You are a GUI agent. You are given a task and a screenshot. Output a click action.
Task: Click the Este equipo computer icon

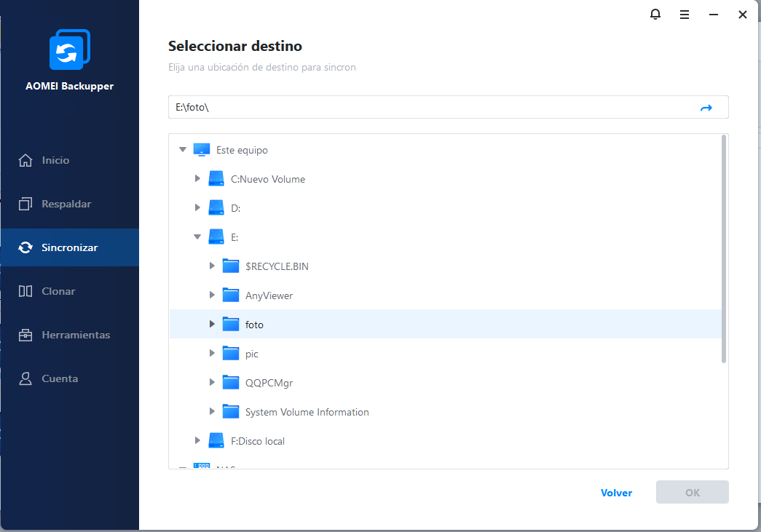pos(202,150)
